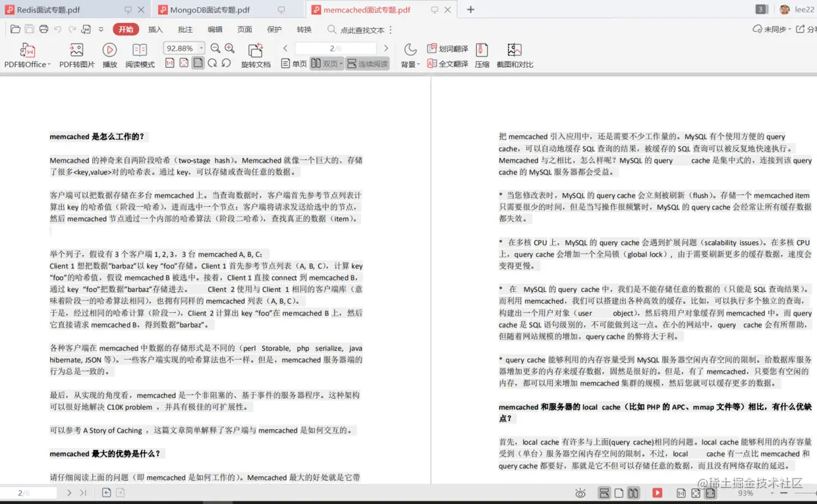Jump to last page in status bar

83,493
